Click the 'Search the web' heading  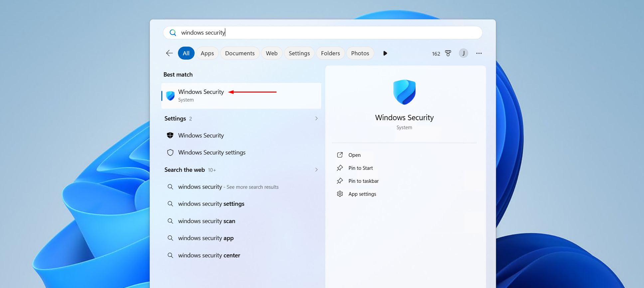click(185, 170)
